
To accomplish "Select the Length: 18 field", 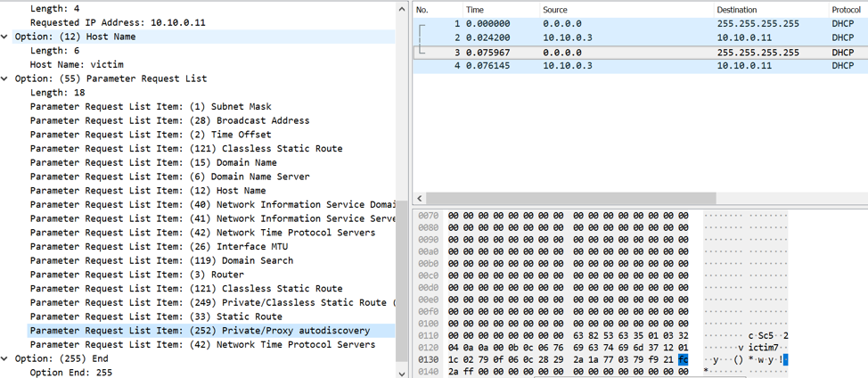I will pos(58,93).
